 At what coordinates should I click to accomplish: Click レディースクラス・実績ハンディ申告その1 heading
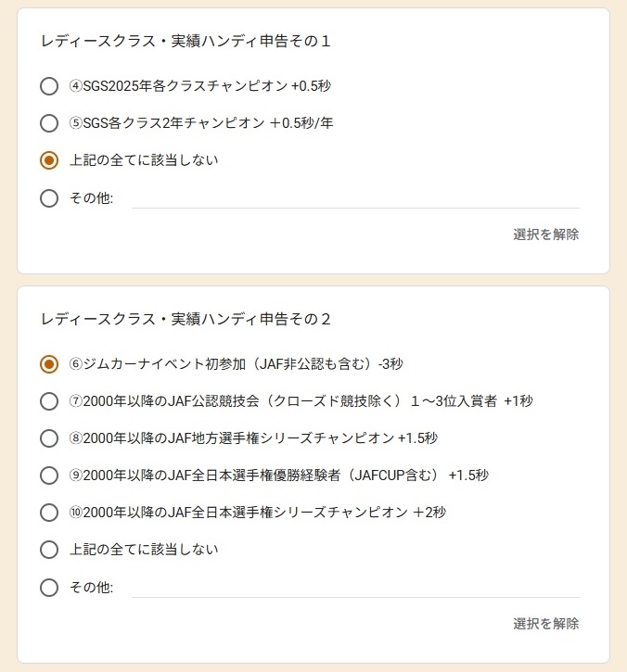tap(186, 41)
